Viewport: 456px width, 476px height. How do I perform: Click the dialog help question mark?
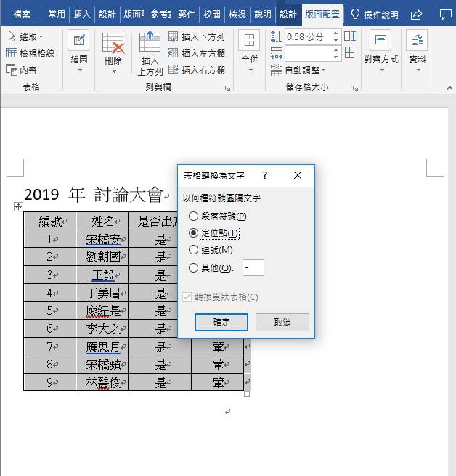tap(265, 175)
